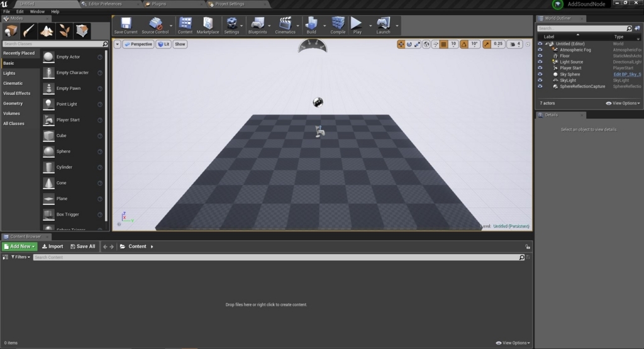
Task: Open Cinematics toolbar icon
Action: [x=285, y=25]
